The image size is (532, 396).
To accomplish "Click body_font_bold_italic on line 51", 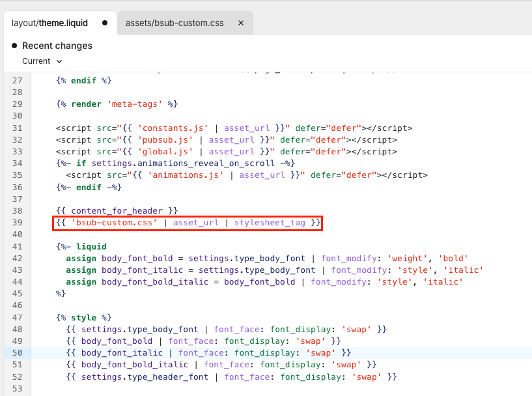I will [x=135, y=365].
